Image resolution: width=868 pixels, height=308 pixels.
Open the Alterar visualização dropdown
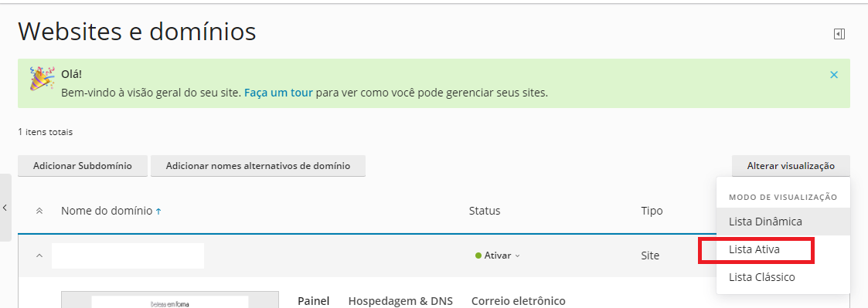coord(791,166)
